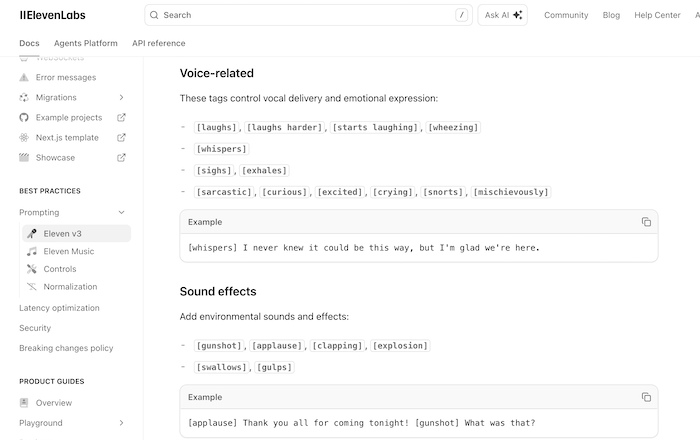Screen dimensions: 700x440
Task: Click the Showcase external link icon
Action: [122, 157]
